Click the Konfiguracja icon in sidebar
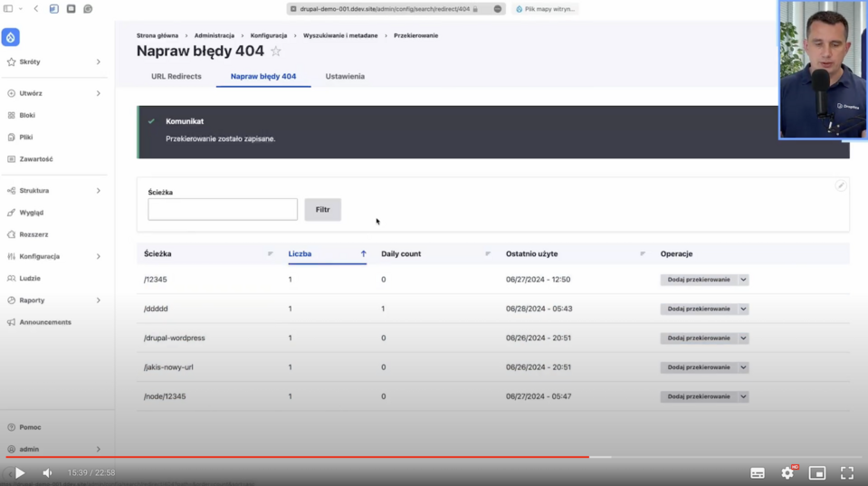The image size is (868, 486). click(11, 256)
